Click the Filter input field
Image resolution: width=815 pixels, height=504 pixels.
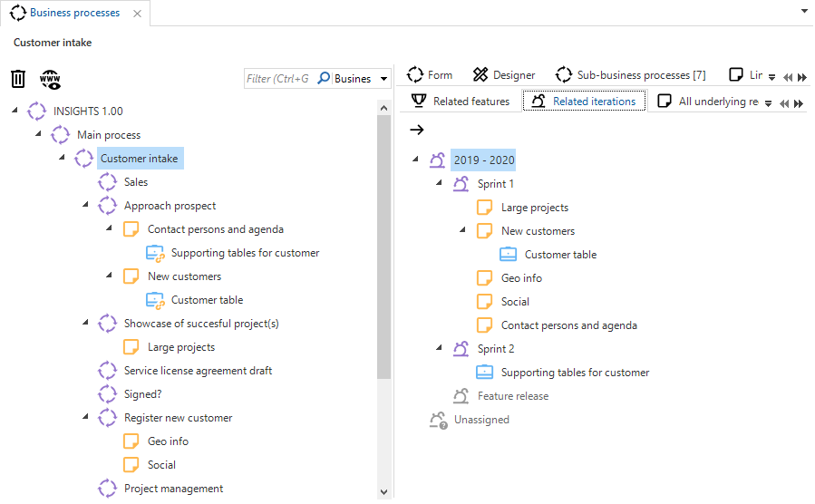point(278,79)
